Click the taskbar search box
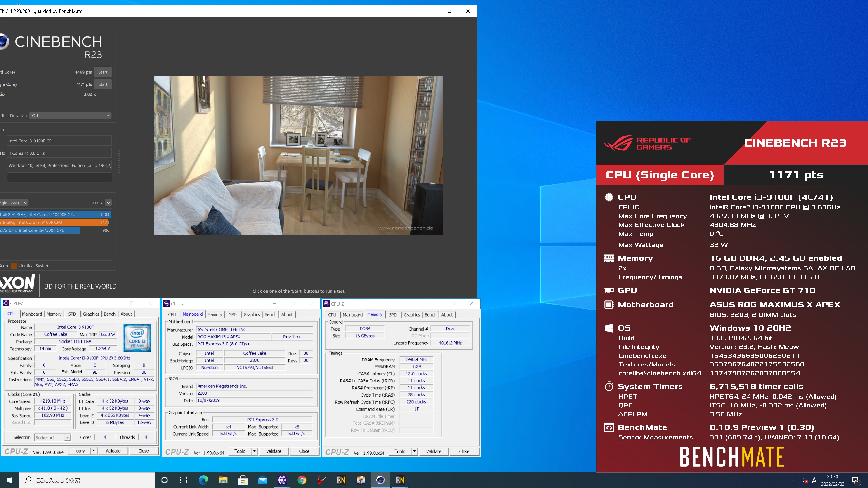 (x=87, y=480)
